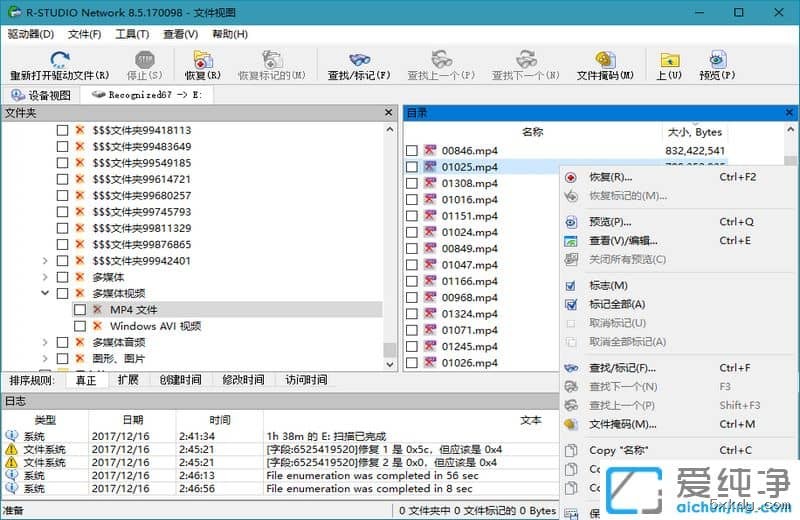
Task: Select the 修改时间 sort rule tab
Action: pyautogui.click(x=243, y=380)
